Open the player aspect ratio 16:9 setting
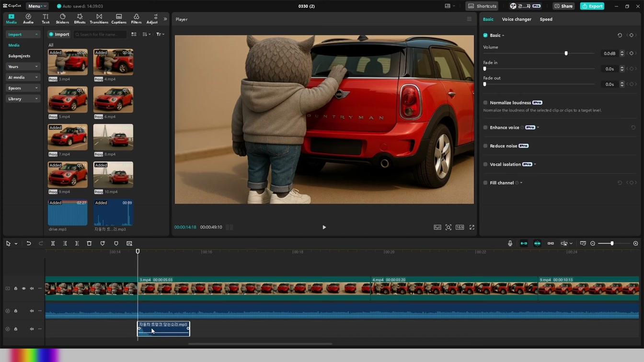The image size is (644, 362). click(x=460, y=227)
